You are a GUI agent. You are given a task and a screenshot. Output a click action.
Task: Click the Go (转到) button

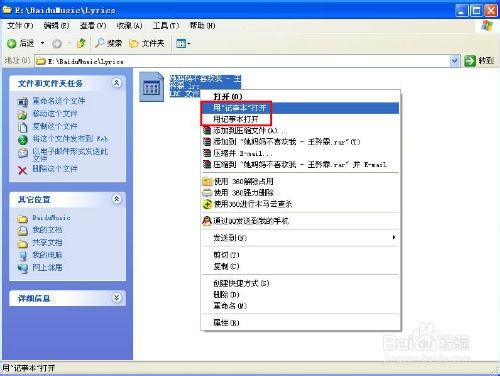click(x=479, y=61)
